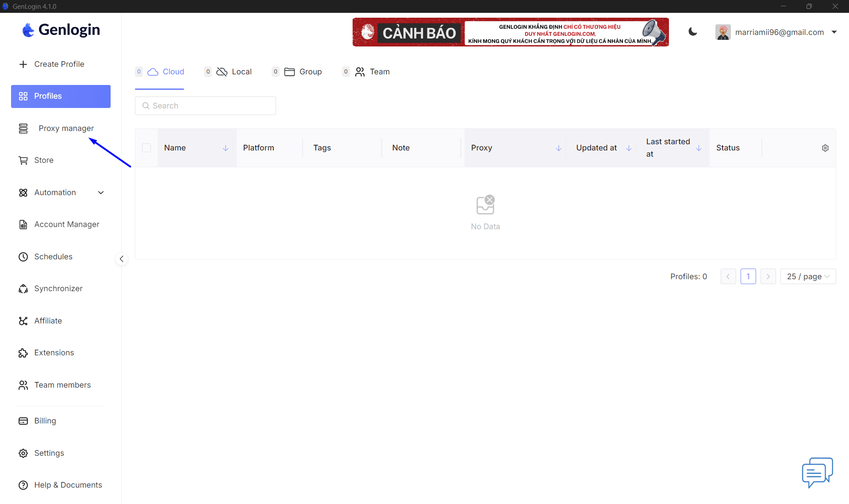The width and height of the screenshot is (849, 504).
Task: Switch to the Cloud tab
Action: pos(160,72)
